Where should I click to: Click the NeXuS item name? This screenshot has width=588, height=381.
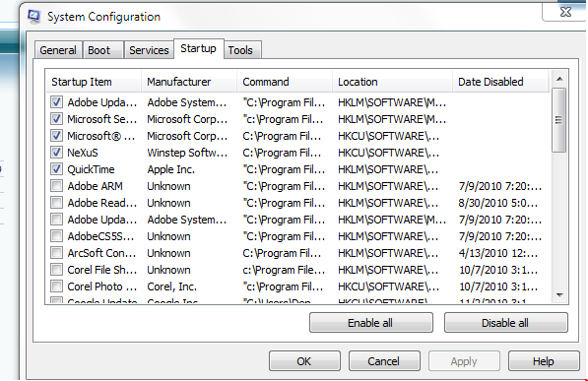(83, 153)
